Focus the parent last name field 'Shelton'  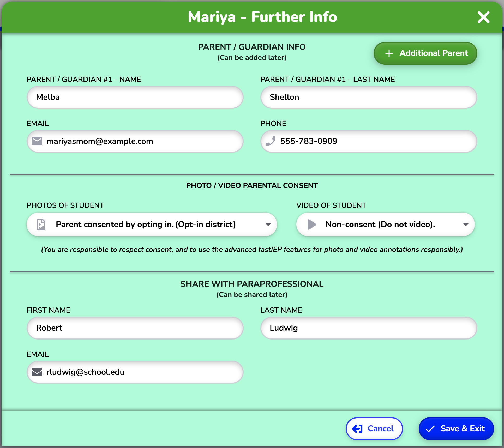click(x=369, y=97)
